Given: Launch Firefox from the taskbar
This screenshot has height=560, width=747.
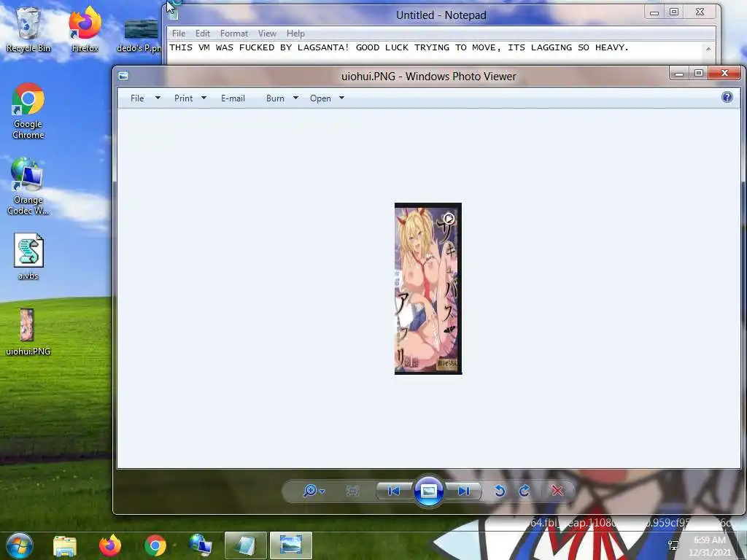Looking at the screenshot, I should [x=110, y=545].
